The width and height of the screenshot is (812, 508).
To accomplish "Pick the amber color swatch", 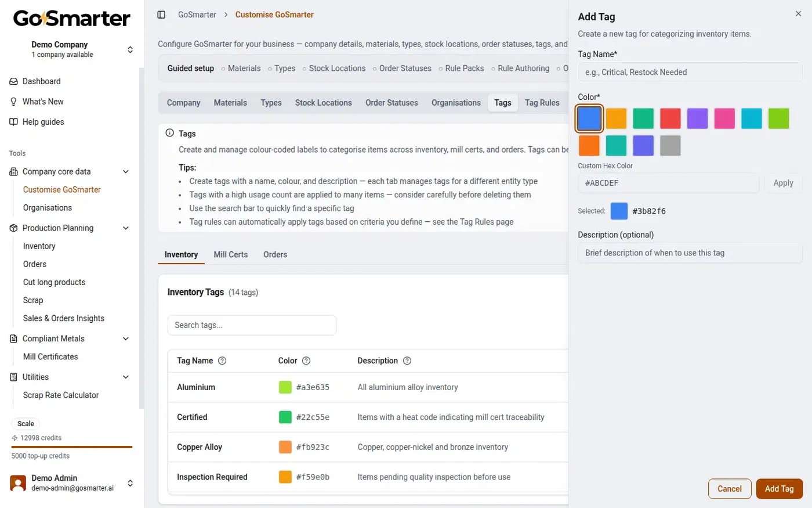I will tap(616, 118).
